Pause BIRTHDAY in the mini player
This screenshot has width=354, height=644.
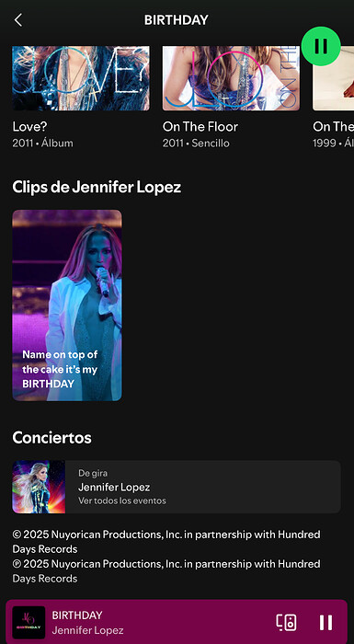tap(326, 623)
